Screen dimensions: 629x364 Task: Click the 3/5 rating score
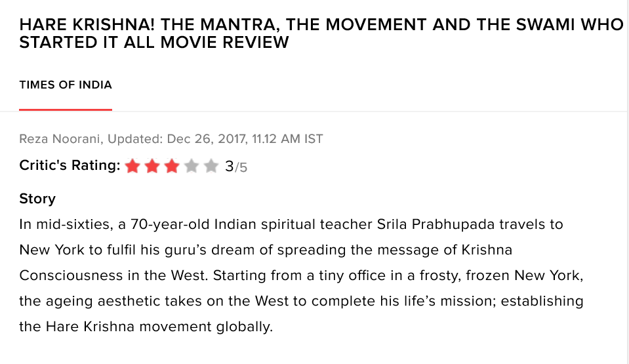(236, 167)
